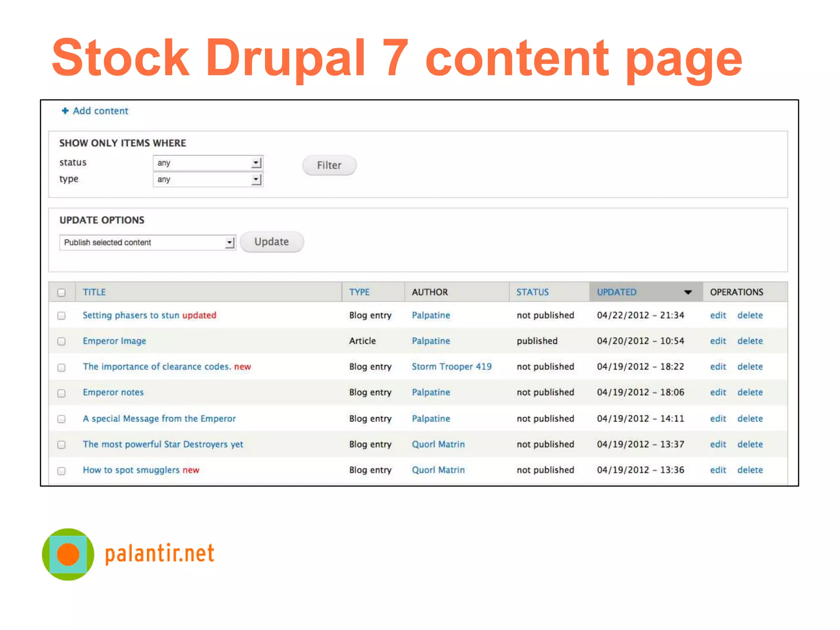Open The most powerful Star Destroyers yet
The width and height of the screenshot is (840, 630).
[x=163, y=444]
